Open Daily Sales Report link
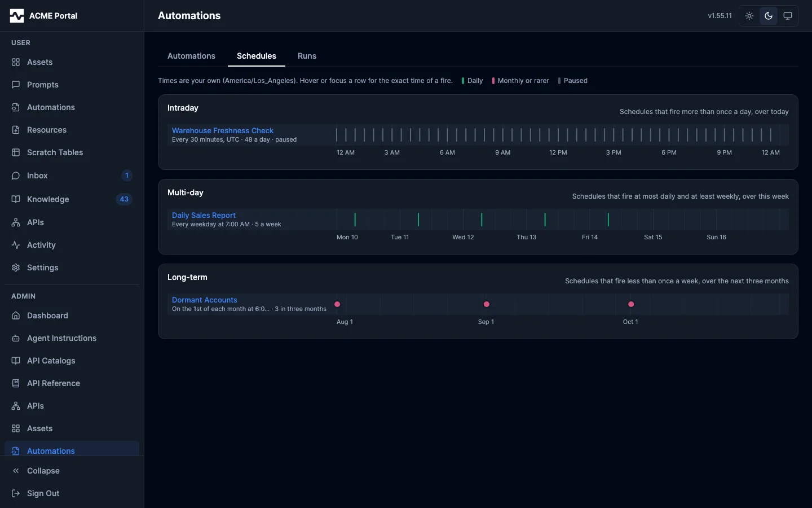 tap(204, 215)
